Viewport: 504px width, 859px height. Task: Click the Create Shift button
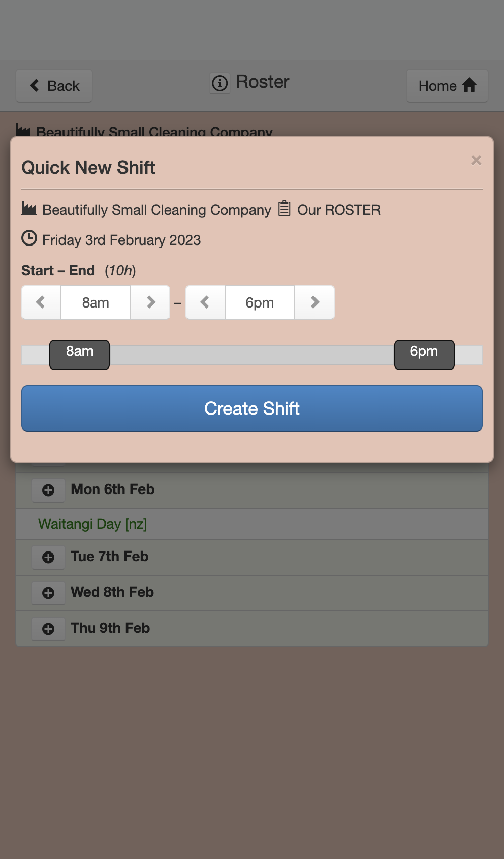[x=252, y=408]
